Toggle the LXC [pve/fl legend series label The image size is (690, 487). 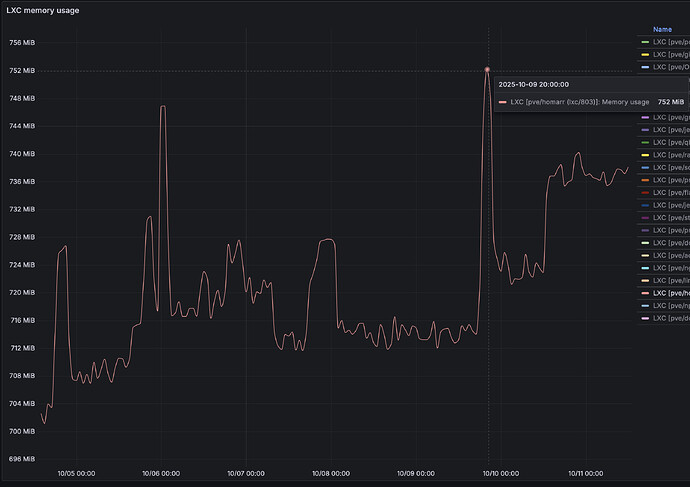pos(671,193)
